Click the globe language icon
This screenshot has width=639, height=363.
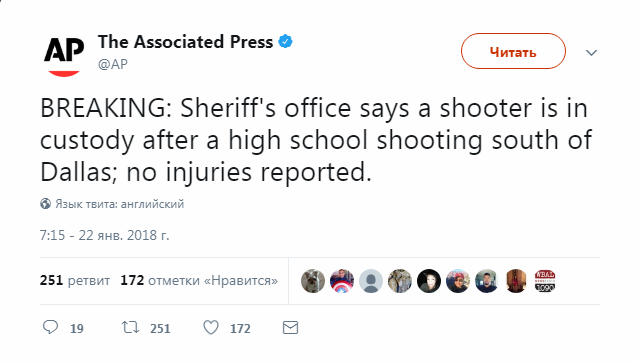(45, 204)
